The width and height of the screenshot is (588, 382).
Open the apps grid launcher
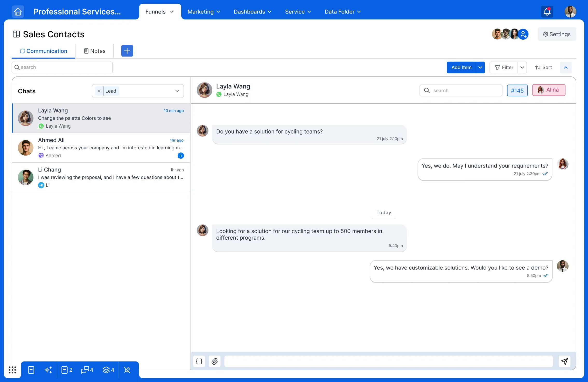point(12,370)
